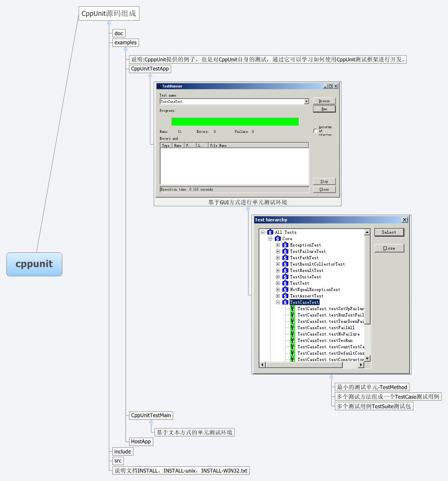Viewport: 448px width, 481px height.
Task: Collapse the examples mind map branch
Action: 126,49
